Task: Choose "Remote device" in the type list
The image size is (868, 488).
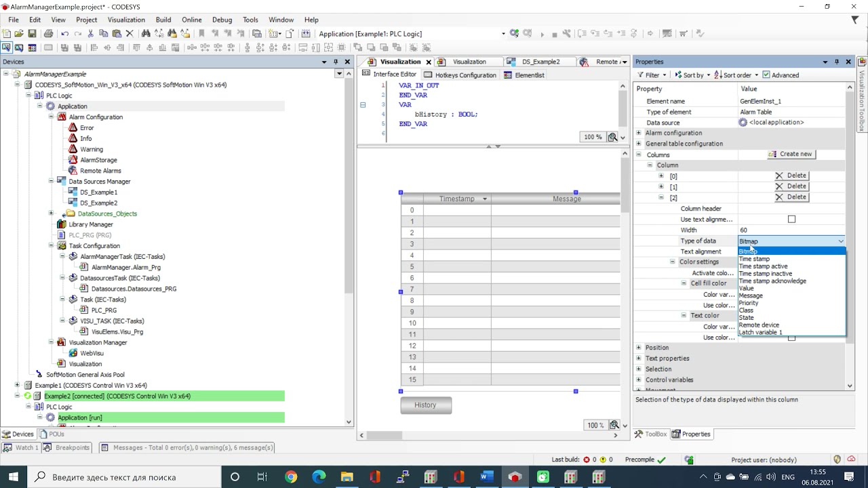Action: coord(759,325)
